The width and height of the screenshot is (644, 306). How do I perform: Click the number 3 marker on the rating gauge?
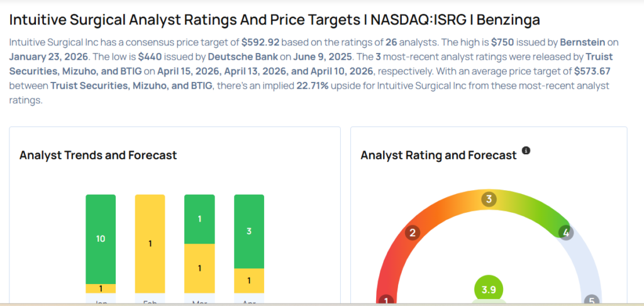(489, 200)
